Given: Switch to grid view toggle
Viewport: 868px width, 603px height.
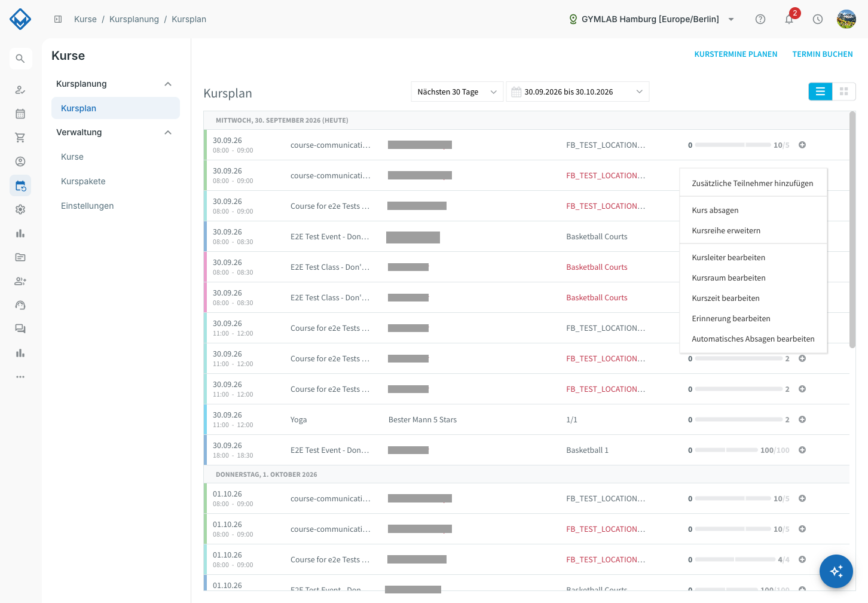Looking at the screenshot, I should (844, 92).
